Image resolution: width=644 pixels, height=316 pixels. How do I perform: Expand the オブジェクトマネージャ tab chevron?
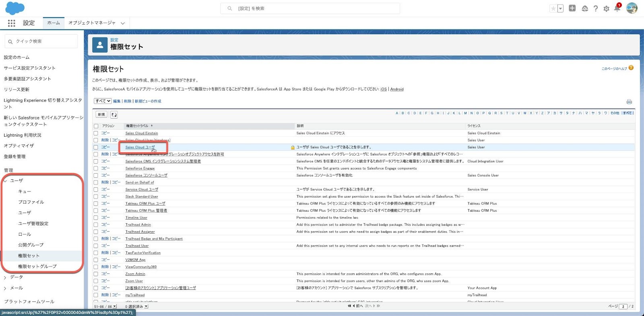pyautogui.click(x=123, y=23)
